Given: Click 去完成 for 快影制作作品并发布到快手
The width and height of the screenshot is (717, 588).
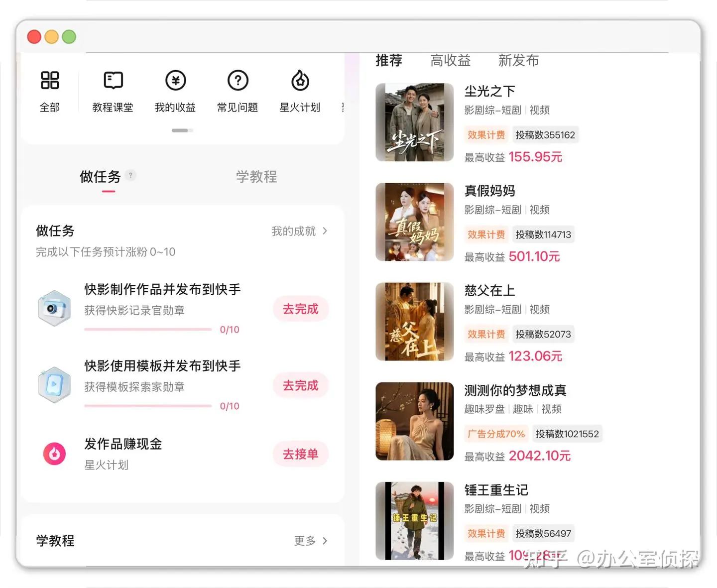Looking at the screenshot, I should tap(301, 309).
